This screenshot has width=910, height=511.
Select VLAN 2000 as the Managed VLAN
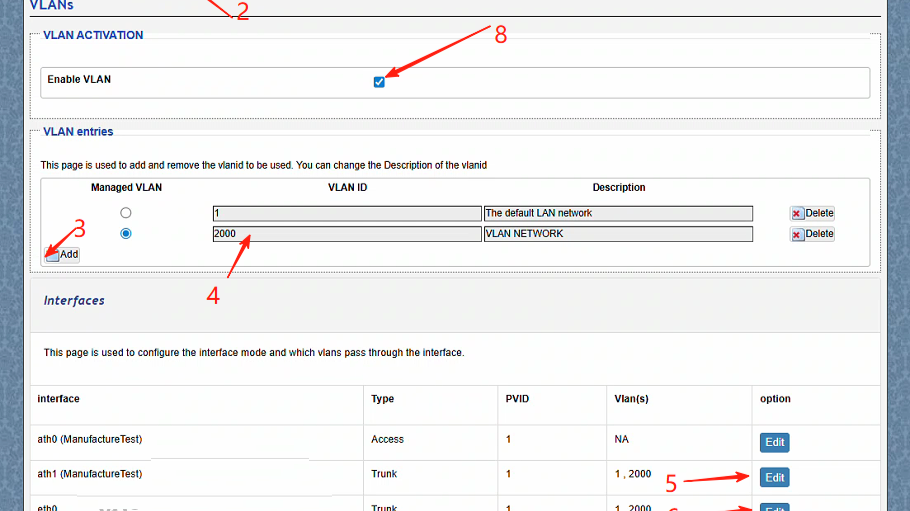tap(125, 234)
